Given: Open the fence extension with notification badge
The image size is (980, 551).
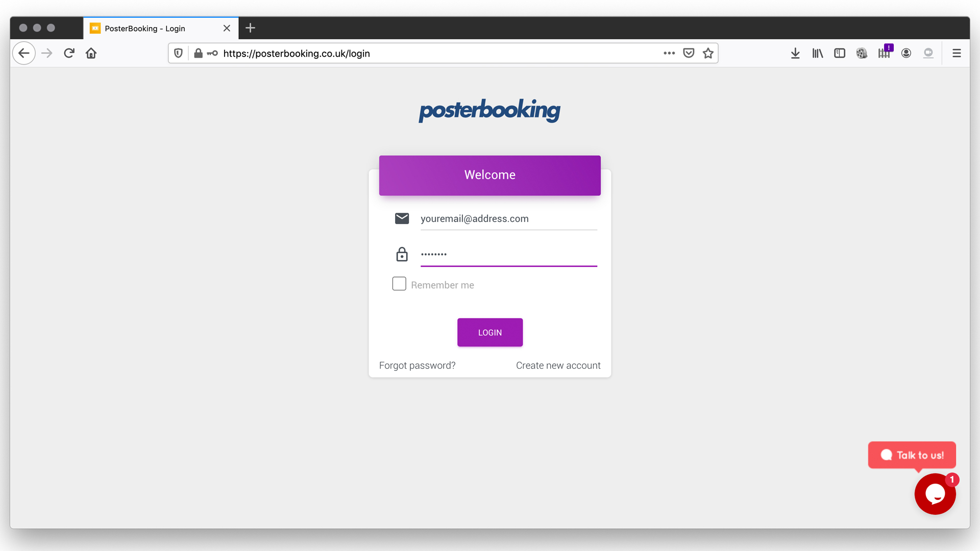Looking at the screenshot, I should (x=885, y=53).
